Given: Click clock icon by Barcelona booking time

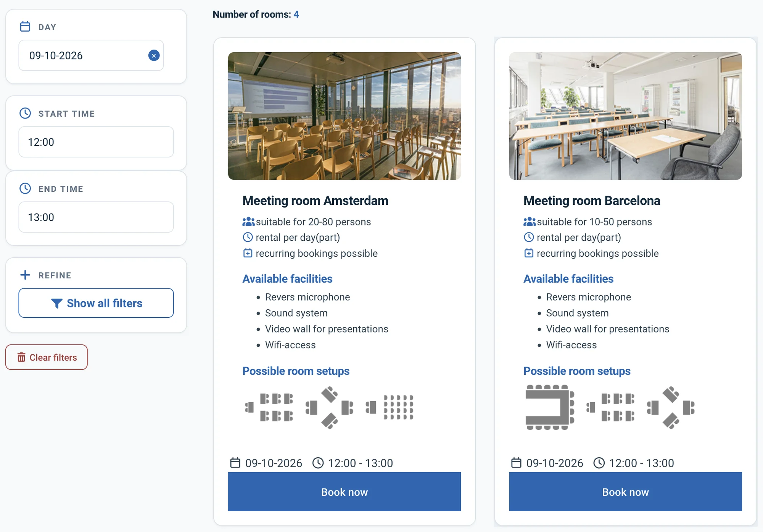Looking at the screenshot, I should [x=599, y=463].
